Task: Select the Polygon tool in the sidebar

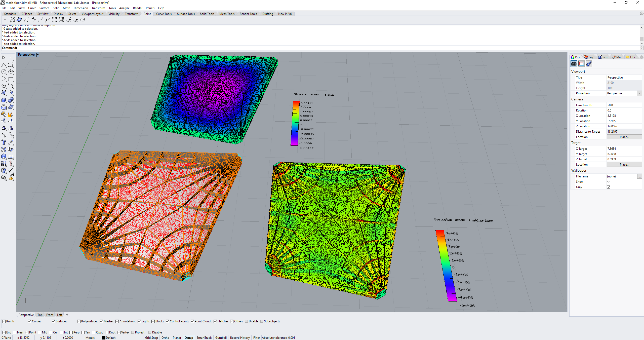Action: click(x=4, y=86)
